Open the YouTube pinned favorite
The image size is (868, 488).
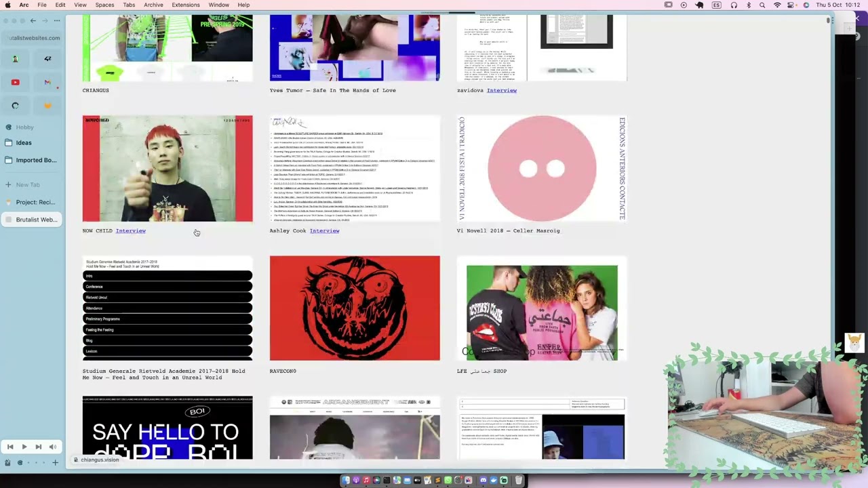[x=15, y=82]
